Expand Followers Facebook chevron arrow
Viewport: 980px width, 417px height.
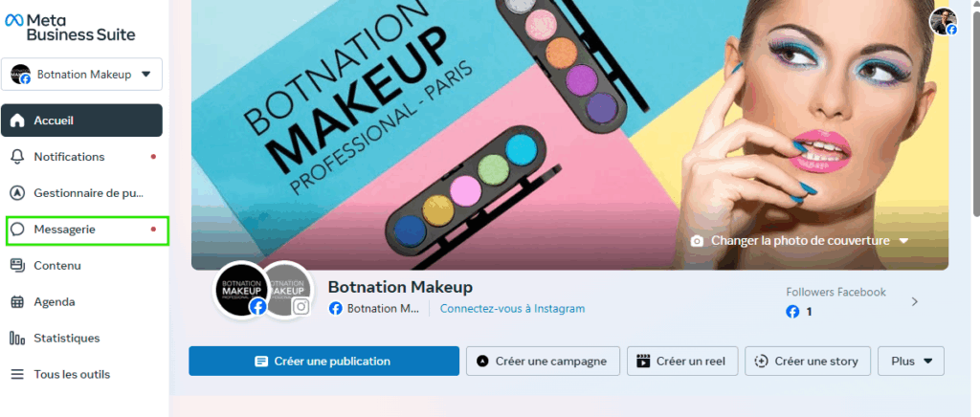tap(914, 302)
